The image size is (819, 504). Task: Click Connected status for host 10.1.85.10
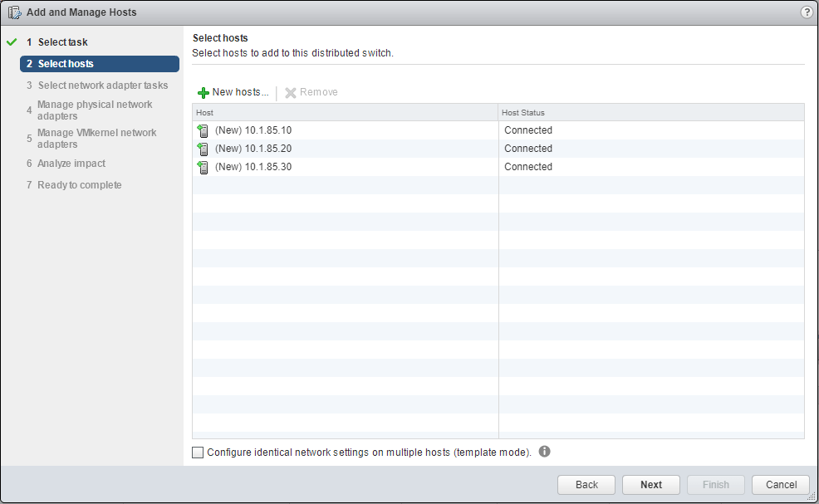[528, 130]
